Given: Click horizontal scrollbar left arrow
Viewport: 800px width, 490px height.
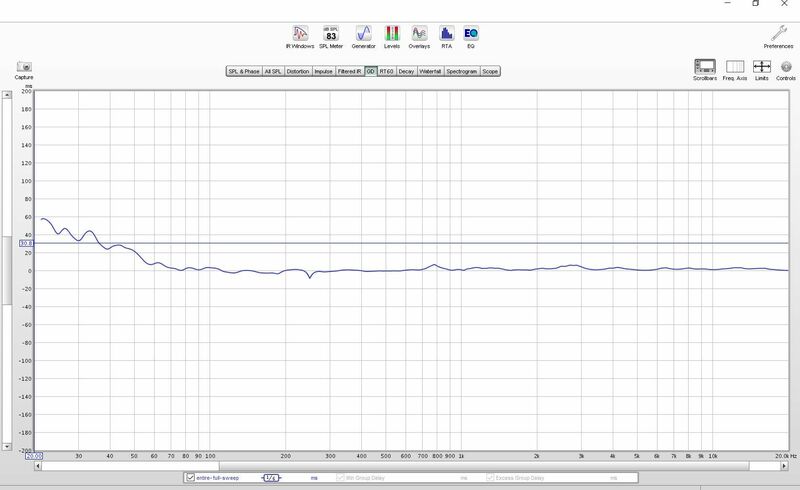Looking at the screenshot, I should 38,466.
